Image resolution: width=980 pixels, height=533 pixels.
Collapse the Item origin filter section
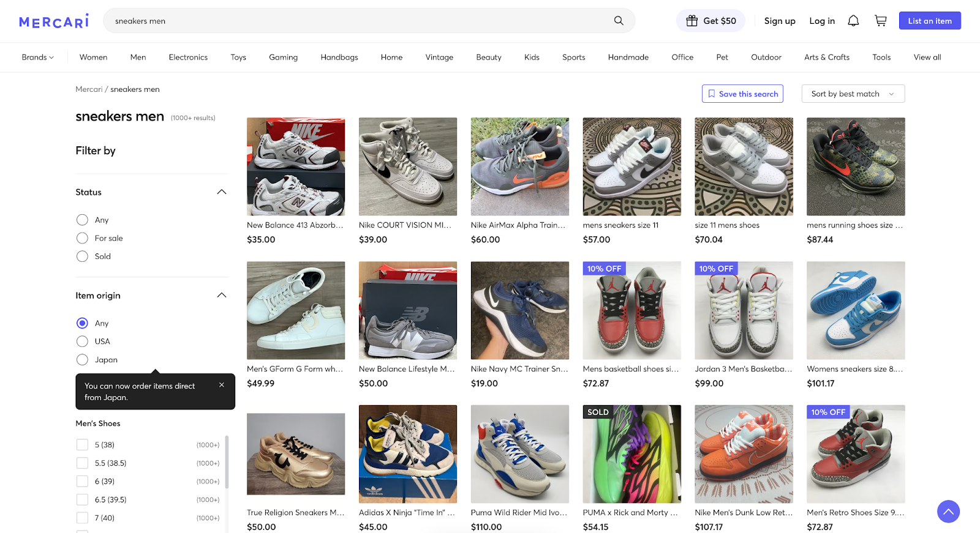pyautogui.click(x=222, y=296)
